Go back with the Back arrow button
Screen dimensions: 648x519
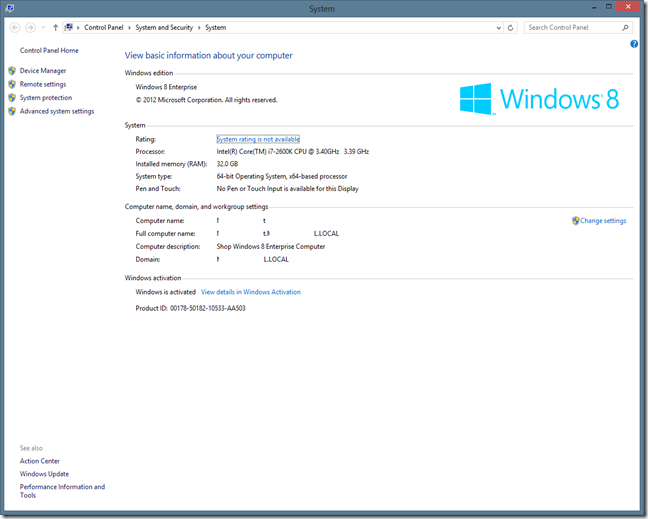tap(15, 28)
